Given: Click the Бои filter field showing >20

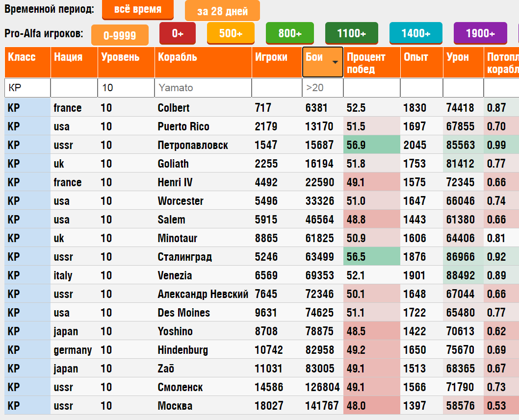Looking at the screenshot, I should [x=322, y=88].
